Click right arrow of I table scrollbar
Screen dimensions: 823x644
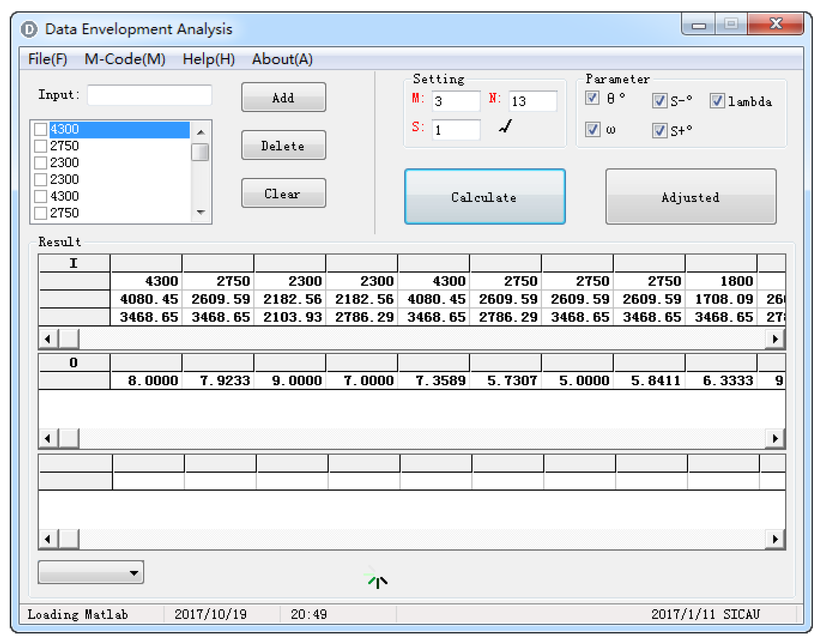775,339
